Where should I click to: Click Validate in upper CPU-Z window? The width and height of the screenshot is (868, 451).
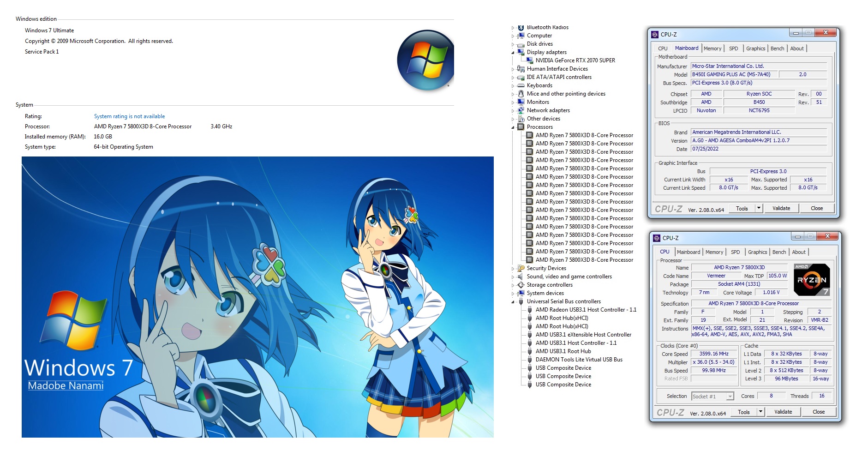click(x=781, y=208)
